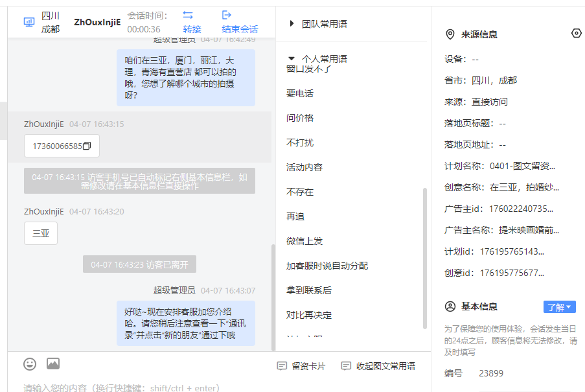Image resolution: width=585 pixels, height=392 pixels.
Task: Click the hexagon settings icon near 来源信息
Action: point(577,33)
